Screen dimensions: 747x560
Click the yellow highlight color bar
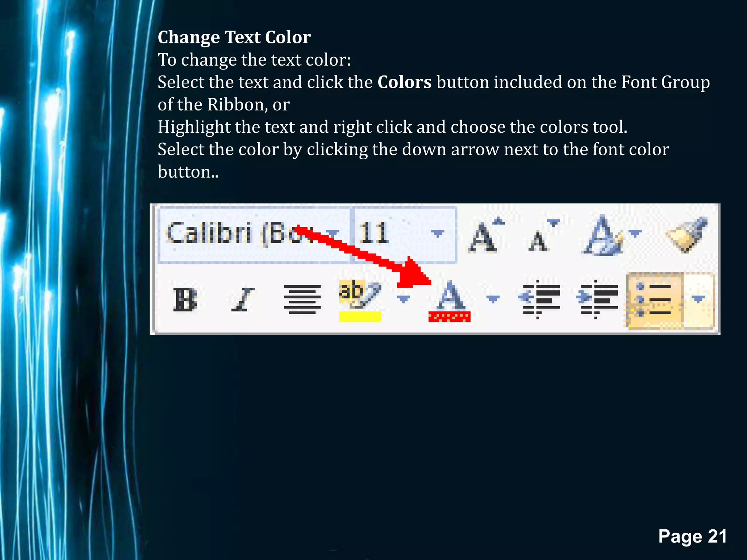pyautogui.click(x=360, y=316)
